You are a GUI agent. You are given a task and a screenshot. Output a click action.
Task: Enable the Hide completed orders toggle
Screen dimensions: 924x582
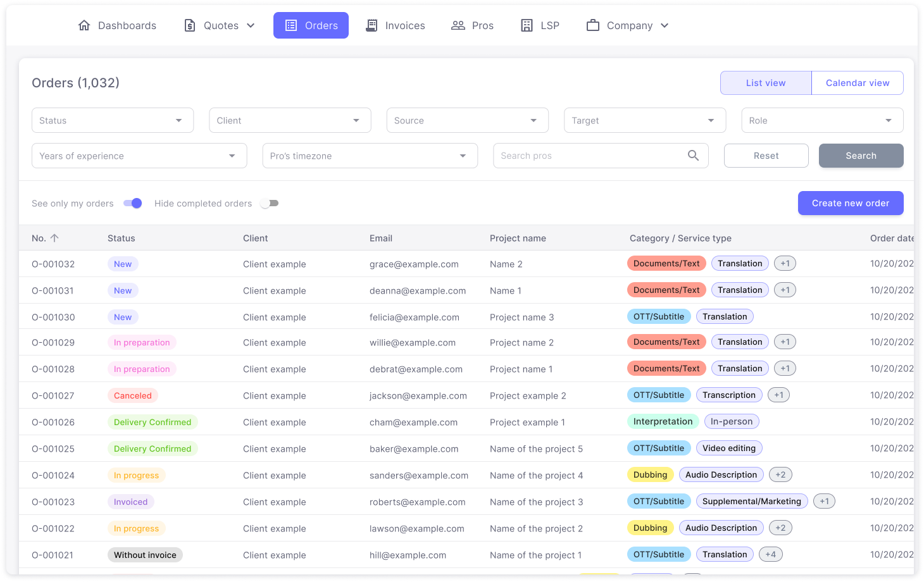pos(270,203)
